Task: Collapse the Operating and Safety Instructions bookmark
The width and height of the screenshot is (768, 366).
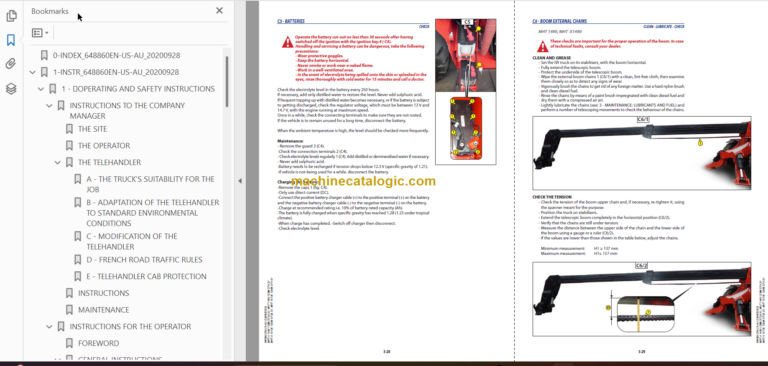Action: 41,89
